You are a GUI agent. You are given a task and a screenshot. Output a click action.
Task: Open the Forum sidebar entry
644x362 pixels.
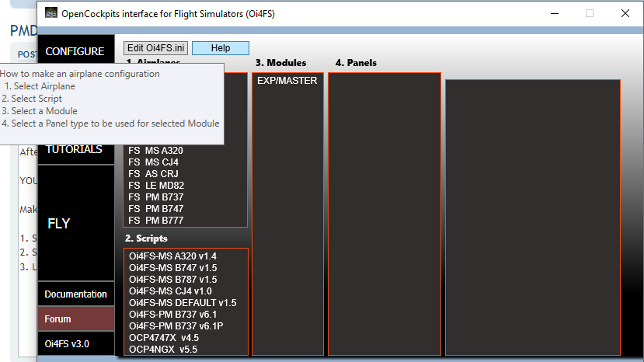76,318
